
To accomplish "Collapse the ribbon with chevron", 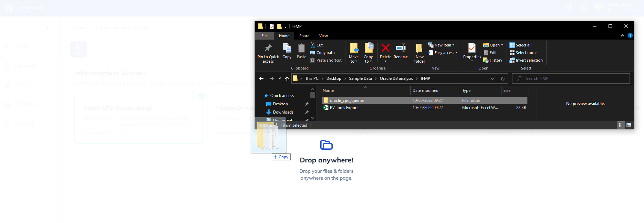I will 622,35.
